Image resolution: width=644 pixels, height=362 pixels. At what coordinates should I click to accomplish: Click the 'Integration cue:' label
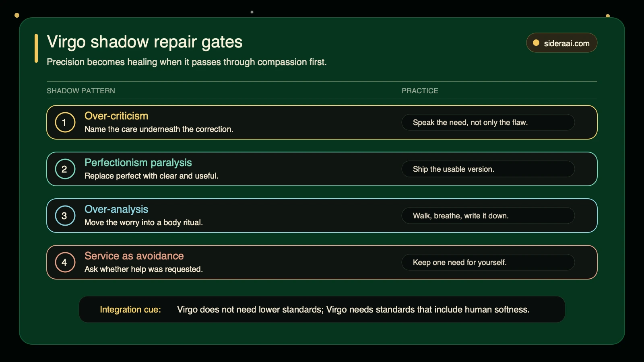pos(130,309)
